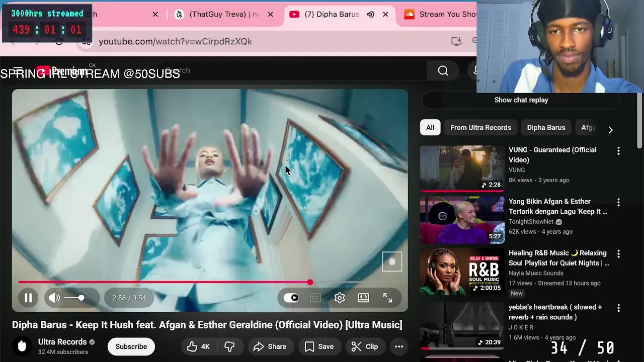Image resolution: width=644 pixels, height=362 pixels.
Task: Save the video to playlist
Action: click(x=319, y=346)
